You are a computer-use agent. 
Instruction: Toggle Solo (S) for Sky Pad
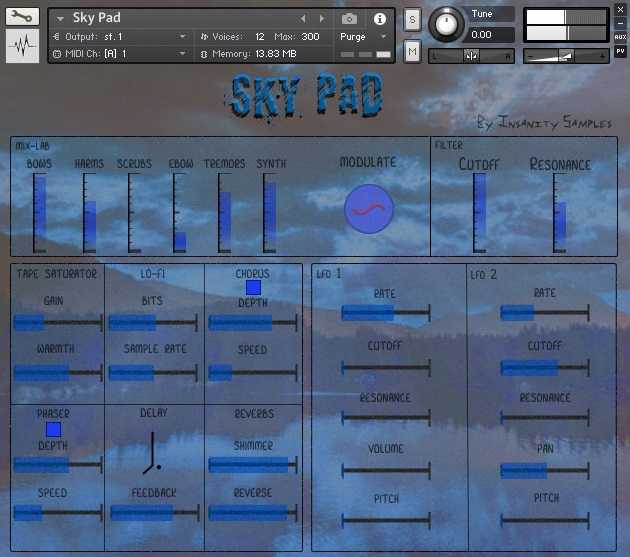point(412,19)
